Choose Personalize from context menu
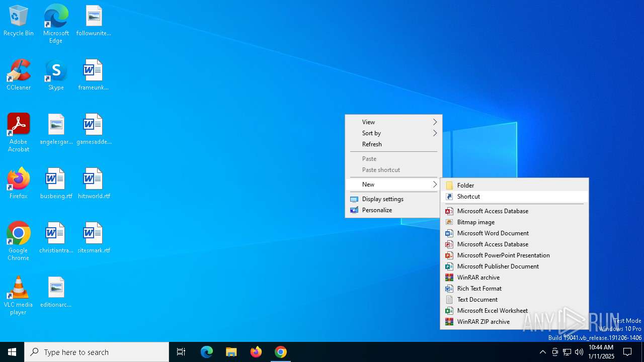Viewport: 644px width, 362px height. [393, 210]
